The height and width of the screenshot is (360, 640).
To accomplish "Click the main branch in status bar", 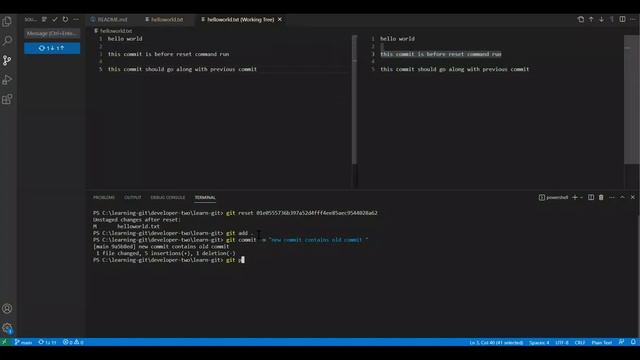I will tap(23, 342).
